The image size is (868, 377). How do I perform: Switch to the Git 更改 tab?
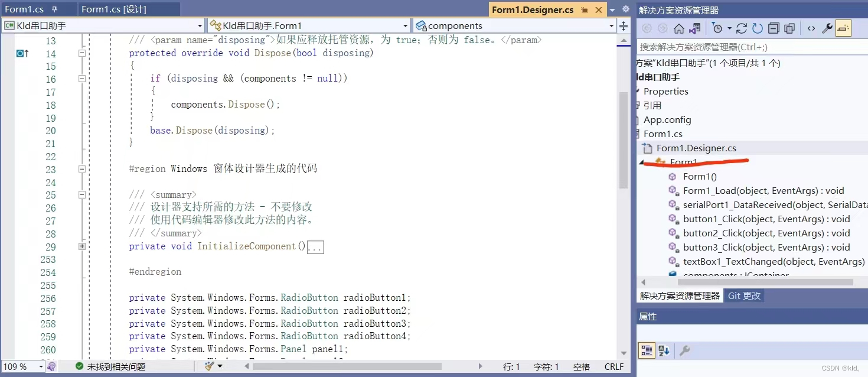(x=744, y=295)
